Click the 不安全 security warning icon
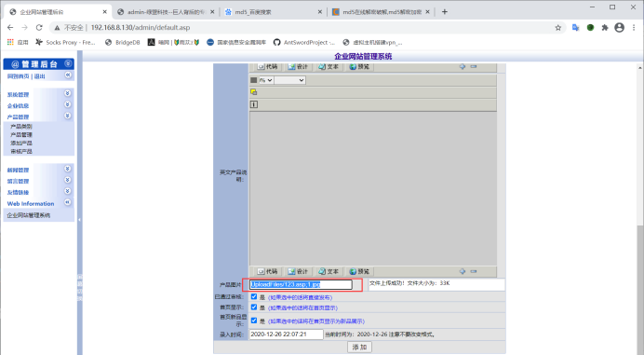 (57, 28)
